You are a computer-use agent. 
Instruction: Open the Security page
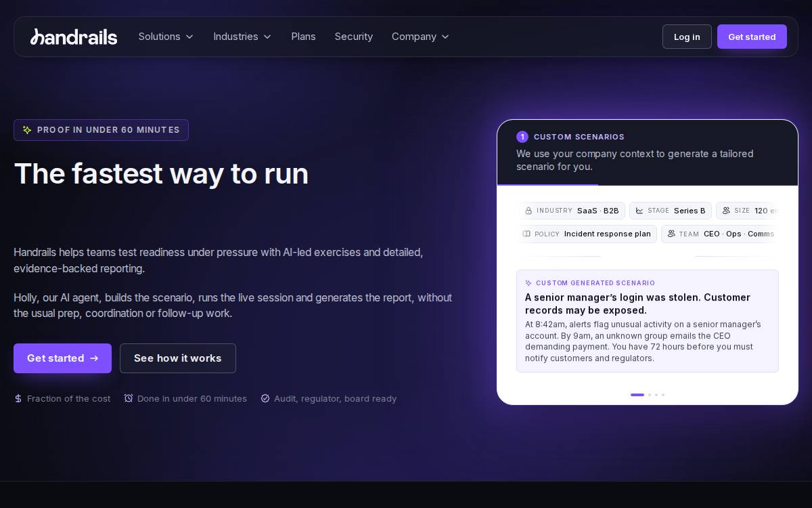[x=354, y=37]
